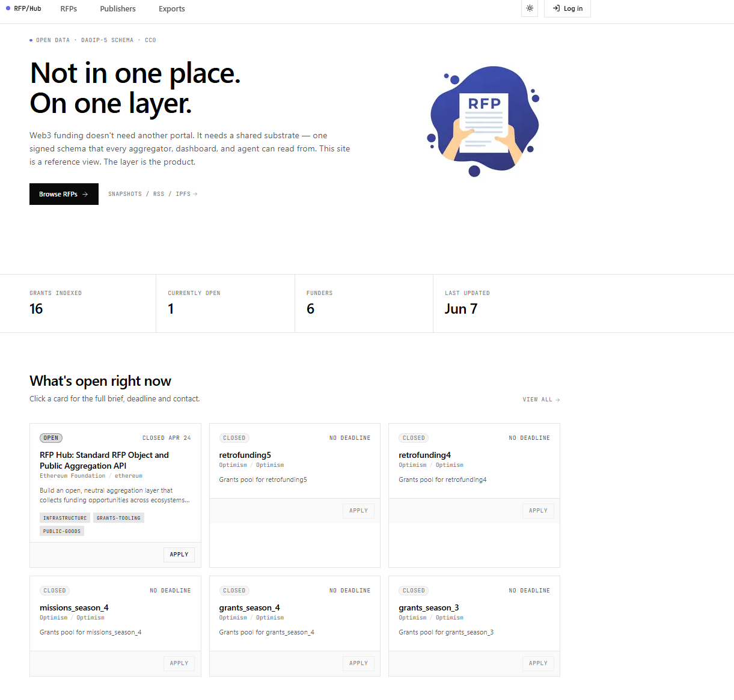734x700 pixels.
Task: Click Apply on the grants_season_3 card
Action: click(538, 663)
